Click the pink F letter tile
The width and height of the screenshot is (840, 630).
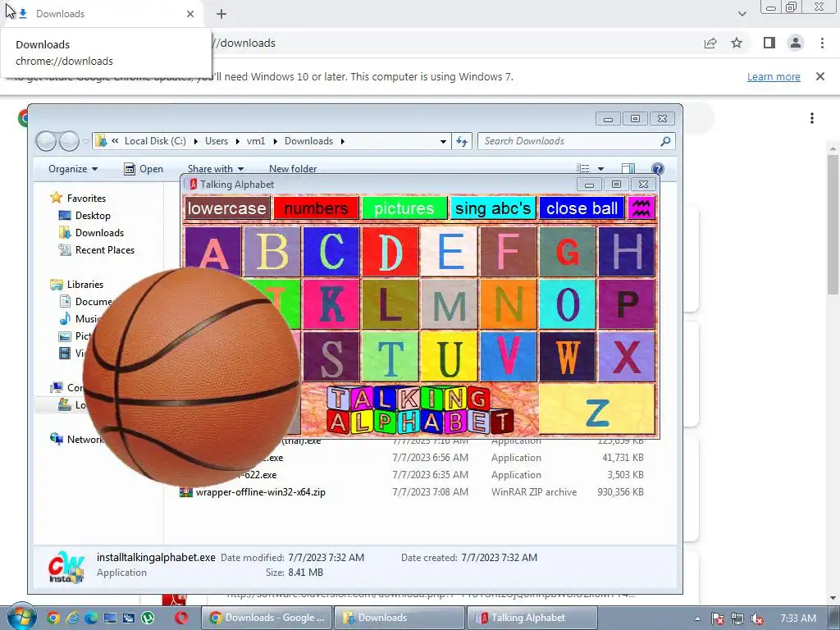click(x=509, y=251)
